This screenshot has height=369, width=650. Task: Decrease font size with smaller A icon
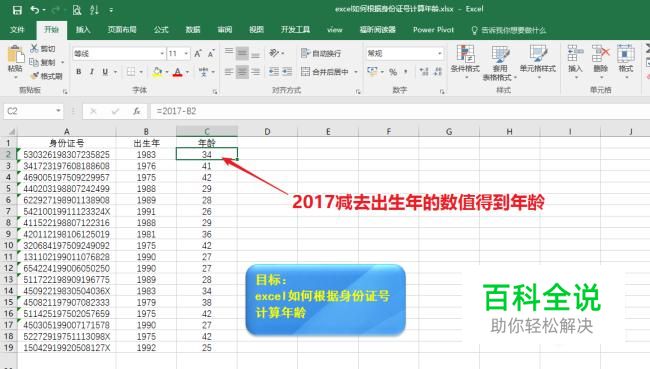tap(211, 53)
